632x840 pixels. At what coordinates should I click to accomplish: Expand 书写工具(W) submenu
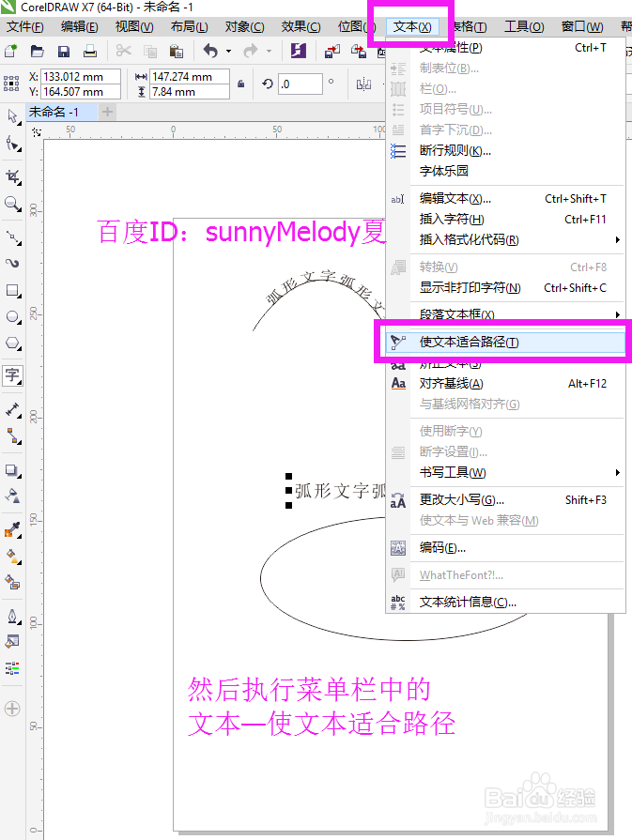[x=618, y=472]
